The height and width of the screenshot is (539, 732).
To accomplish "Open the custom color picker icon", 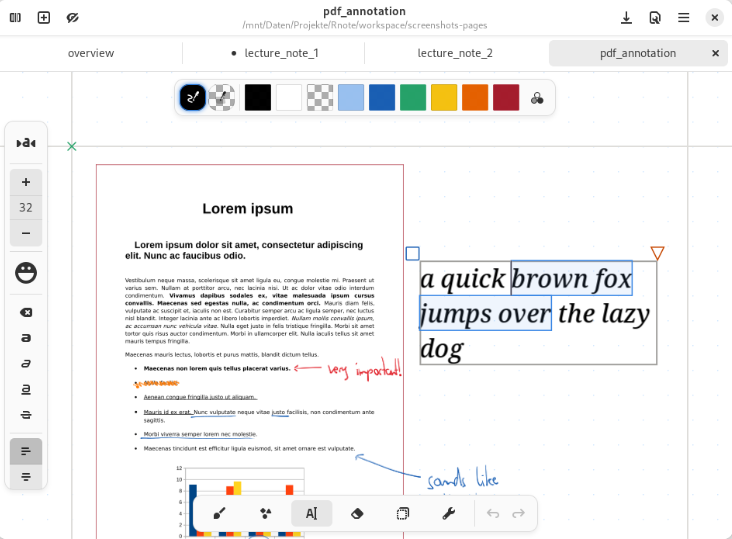I will (x=537, y=98).
